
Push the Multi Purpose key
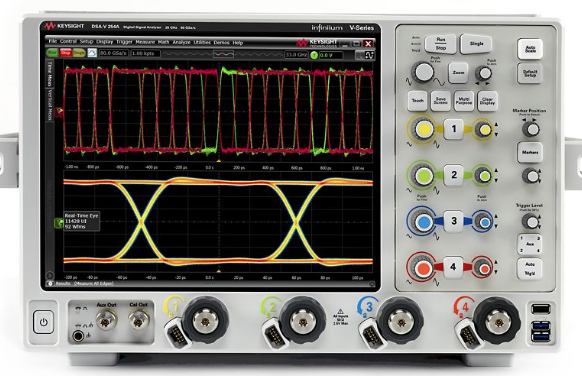[464, 101]
